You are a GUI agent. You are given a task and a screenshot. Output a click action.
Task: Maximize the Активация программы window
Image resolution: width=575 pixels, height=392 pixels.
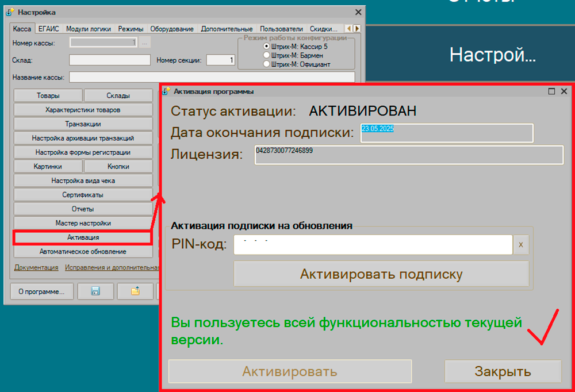pyautogui.click(x=551, y=91)
